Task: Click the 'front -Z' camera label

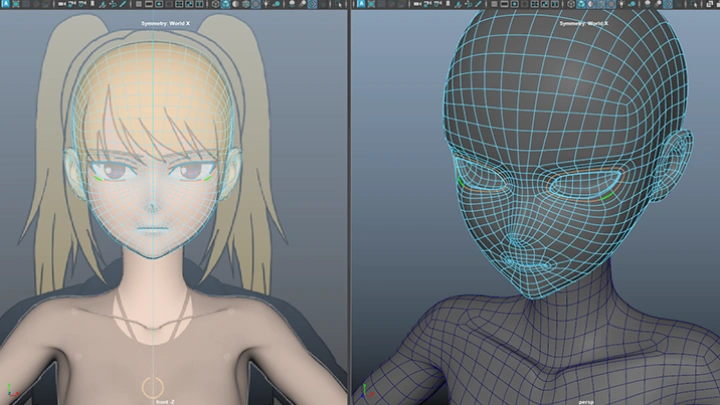Action: [x=165, y=402]
